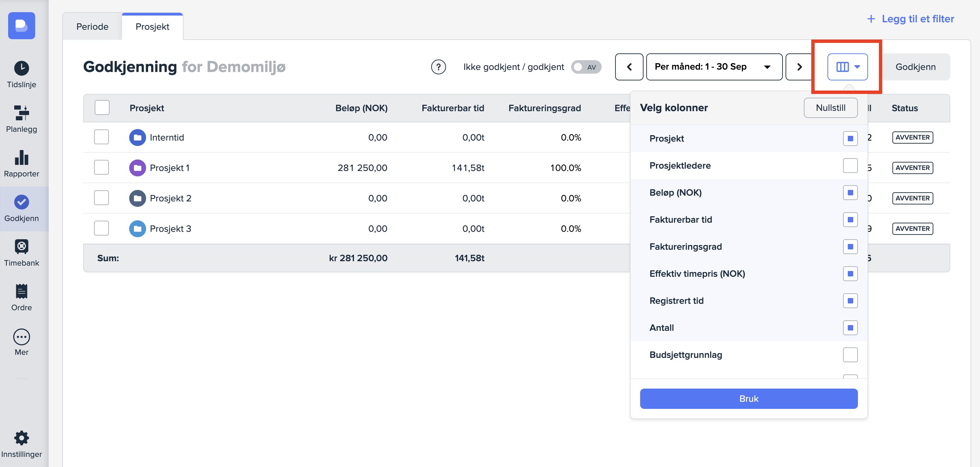Select the Prosjekt 1 row checkbox
Image resolution: width=980 pixels, height=467 pixels.
tap(101, 168)
